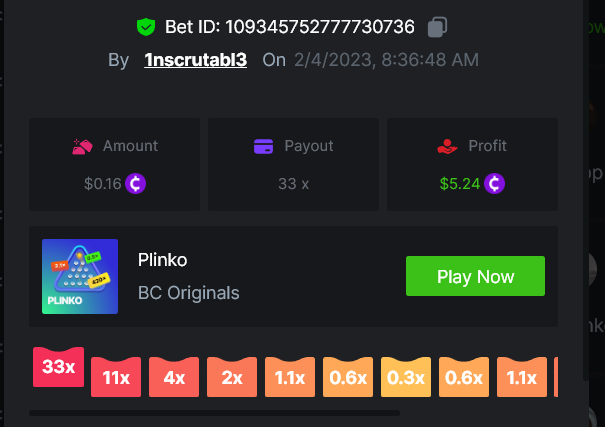Image resolution: width=605 pixels, height=427 pixels.
Task: Select the 2x multiplier tile
Action: [x=232, y=377]
